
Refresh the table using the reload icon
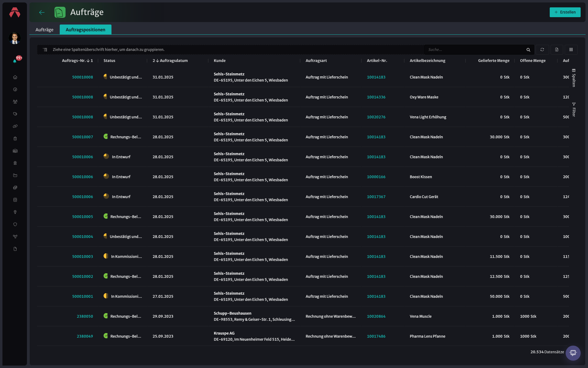542,50
